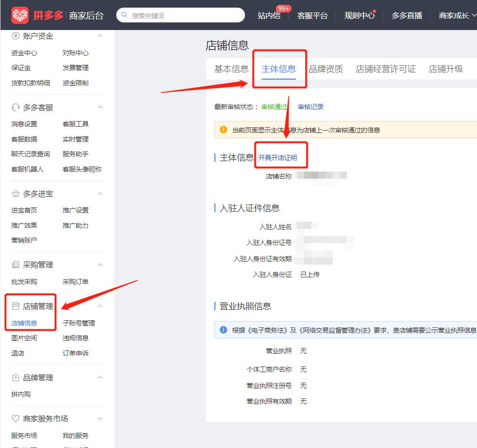Click the Pinduoduo logo
The image size is (477, 448).
(x=19, y=14)
